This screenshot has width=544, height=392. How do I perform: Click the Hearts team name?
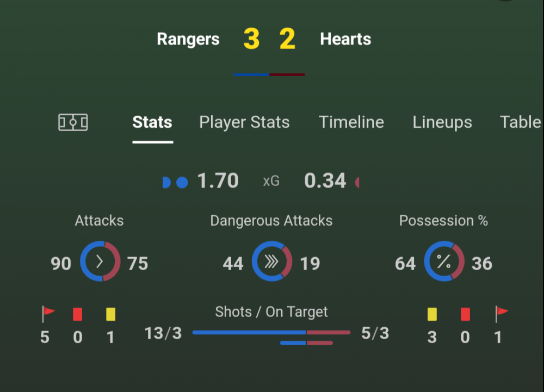[x=345, y=39]
